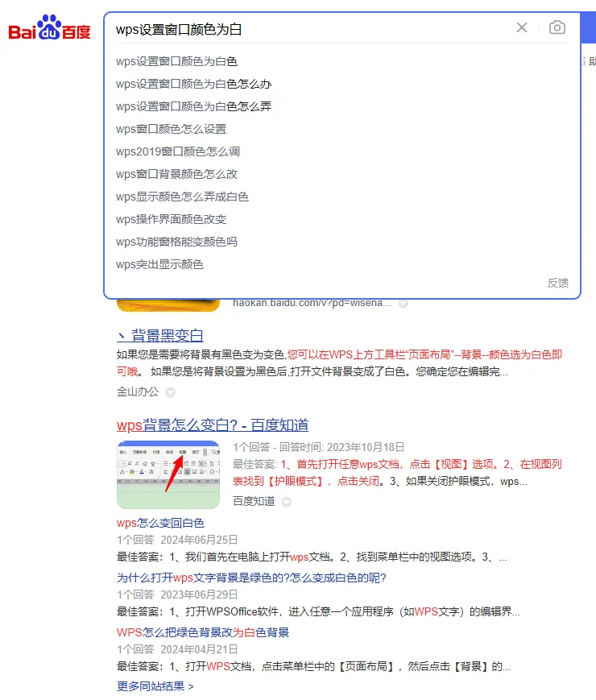Click the red snippet text mentioning 护眼模式

point(397,473)
